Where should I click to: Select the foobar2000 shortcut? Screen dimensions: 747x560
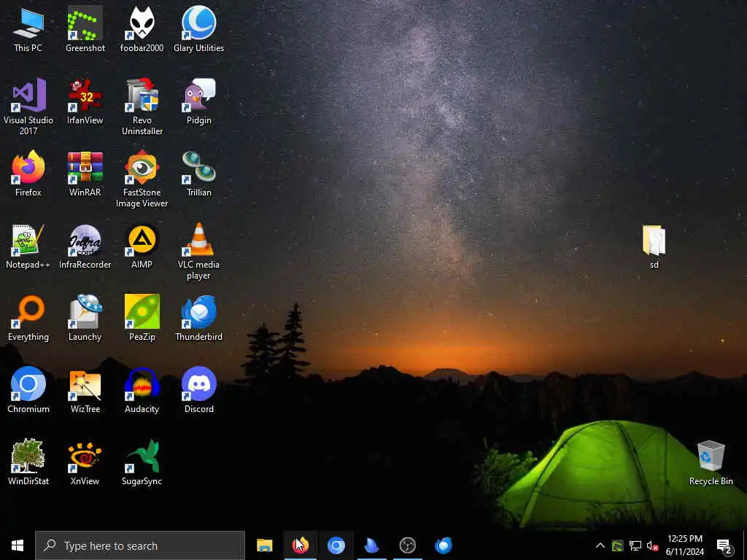coord(142,28)
